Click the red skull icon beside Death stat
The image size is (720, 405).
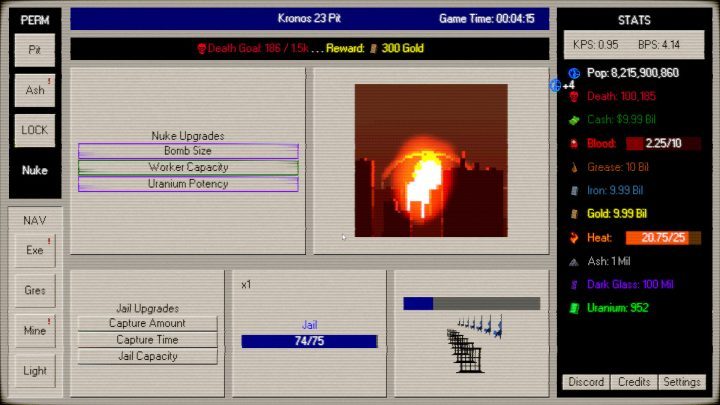pos(574,97)
